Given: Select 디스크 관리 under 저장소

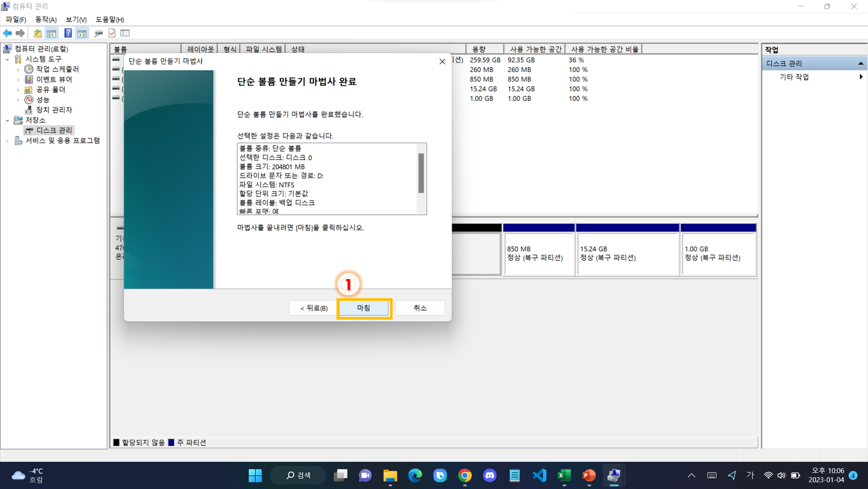Looking at the screenshot, I should click(54, 130).
